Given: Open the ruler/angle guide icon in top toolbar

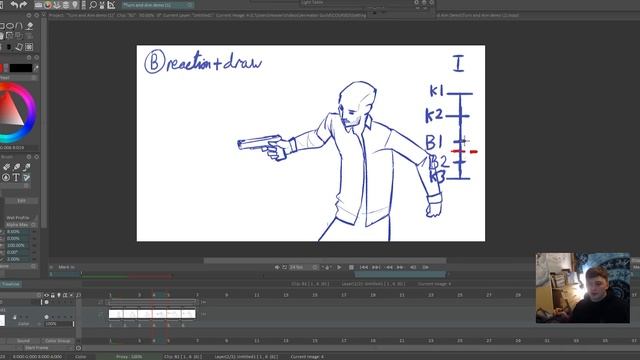Looking at the screenshot, I should point(111,5).
